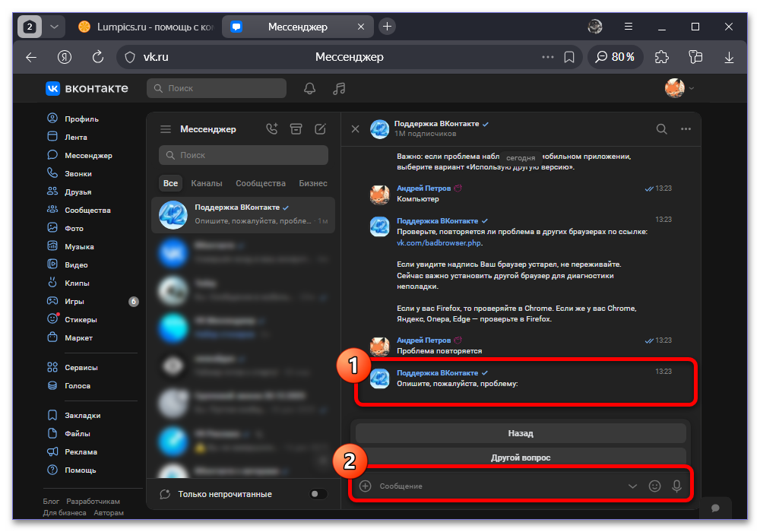The width and height of the screenshot is (760, 532).
Task: Click the Другой вопрос button
Action: (521, 458)
